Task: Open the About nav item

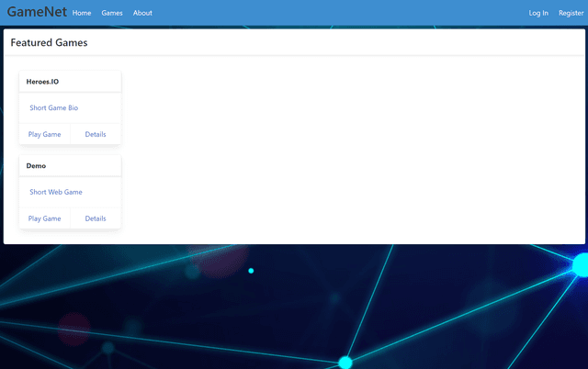Action: tap(142, 13)
